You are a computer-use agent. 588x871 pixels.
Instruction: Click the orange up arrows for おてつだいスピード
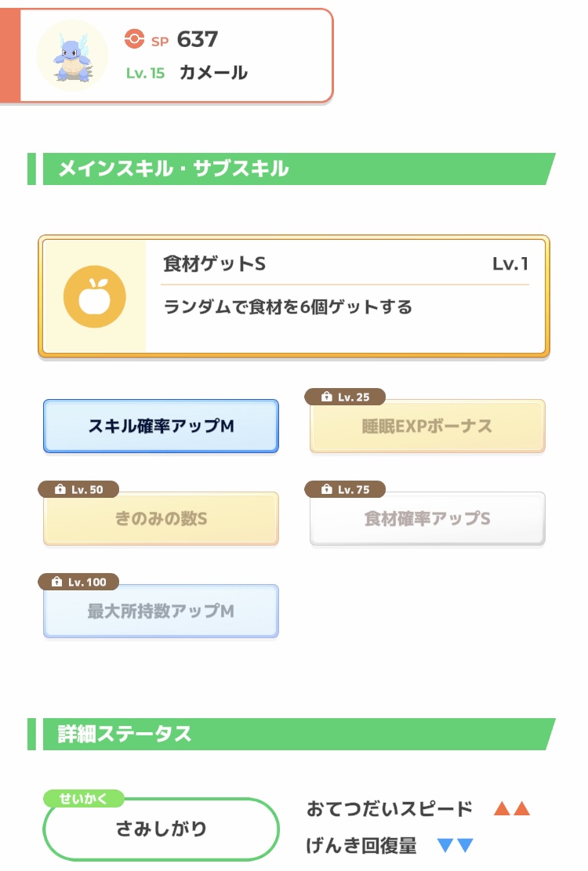point(512,808)
